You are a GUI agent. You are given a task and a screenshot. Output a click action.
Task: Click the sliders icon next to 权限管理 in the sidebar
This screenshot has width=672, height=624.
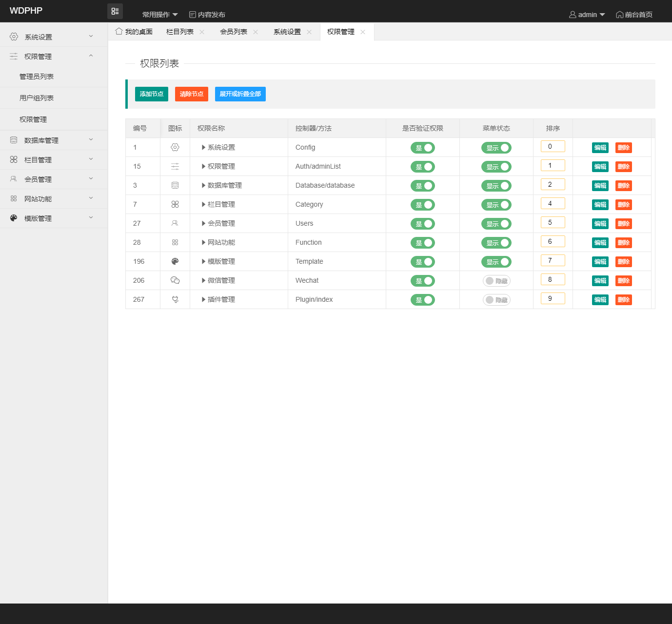pos(14,56)
